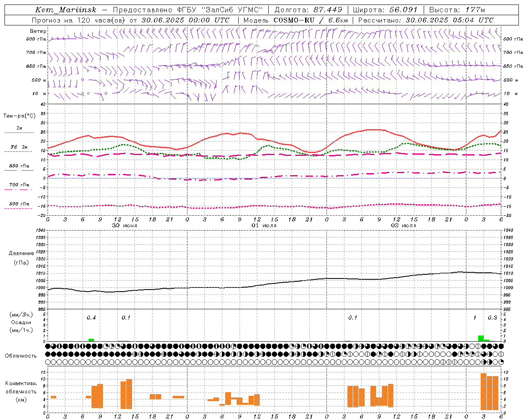
Task: Click the Td 2м dew point legend label
Action: (19, 147)
